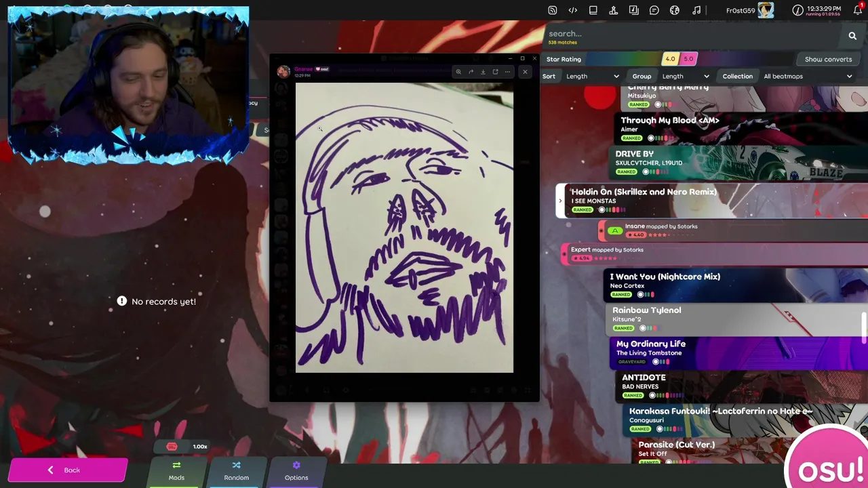
Task: Open the beatmap listing icon
Action: click(x=634, y=10)
